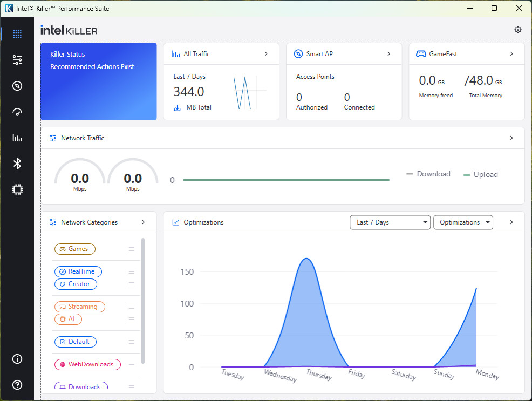
Task: Open the bar chart traffic sidebar icon
Action: (x=17, y=138)
